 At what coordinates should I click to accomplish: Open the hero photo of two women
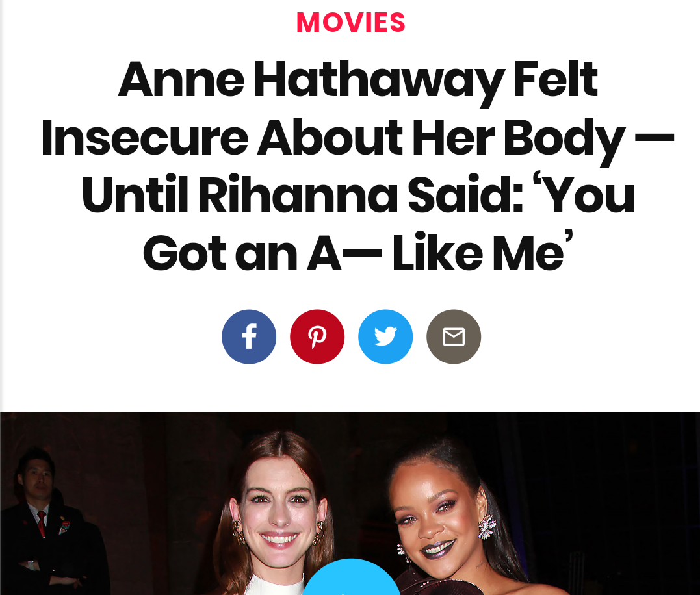(x=350, y=503)
